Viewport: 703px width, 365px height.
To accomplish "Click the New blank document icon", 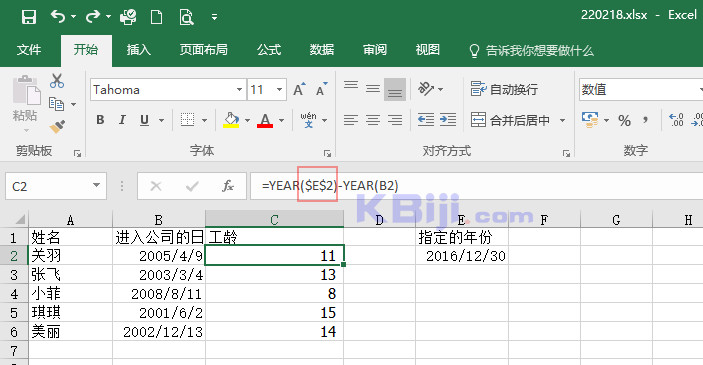I will (x=156, y=17).
